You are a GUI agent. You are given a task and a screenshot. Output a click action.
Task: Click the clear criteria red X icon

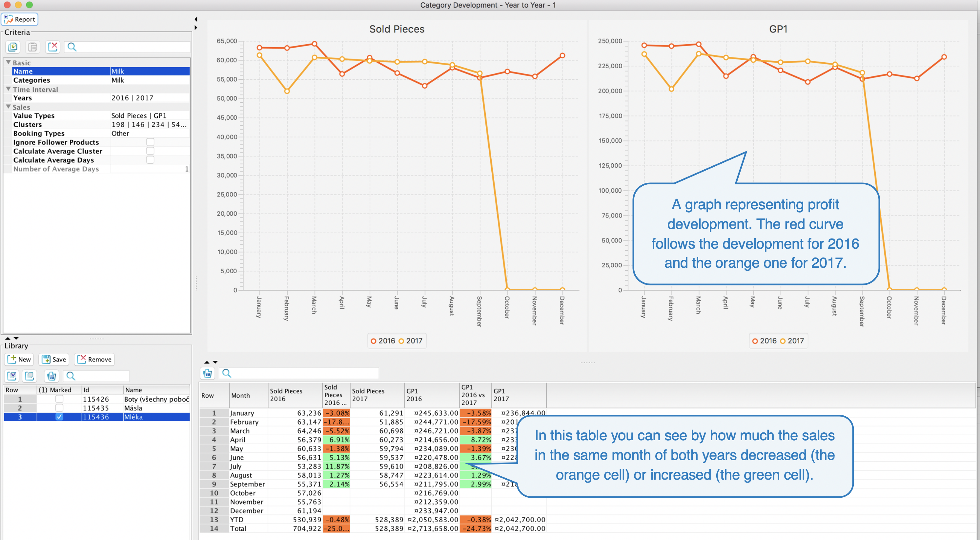click(x=52, y=47)
